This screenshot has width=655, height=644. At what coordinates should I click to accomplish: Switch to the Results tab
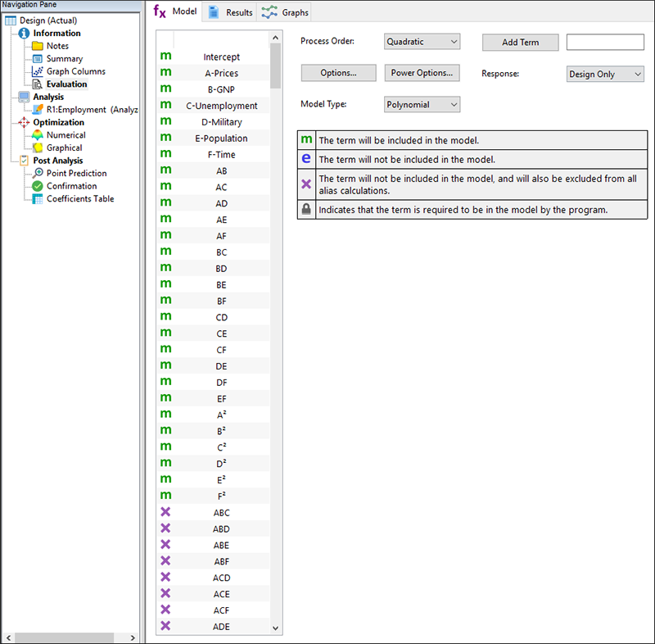230,12
